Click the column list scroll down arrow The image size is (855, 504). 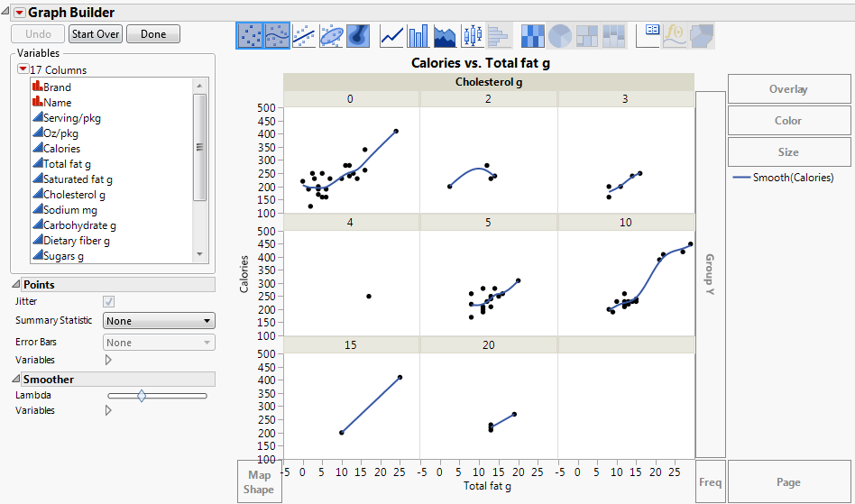point(199,254)
